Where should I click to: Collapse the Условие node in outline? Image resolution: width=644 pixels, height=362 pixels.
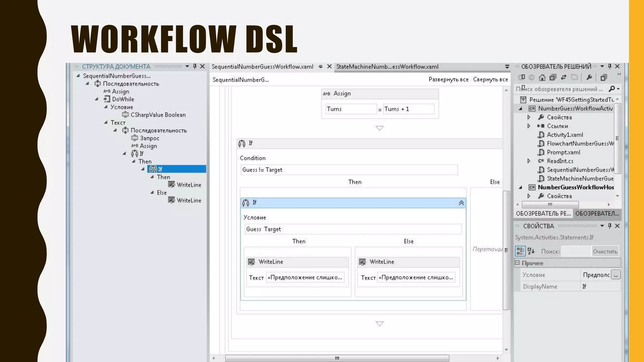[106, 107]
